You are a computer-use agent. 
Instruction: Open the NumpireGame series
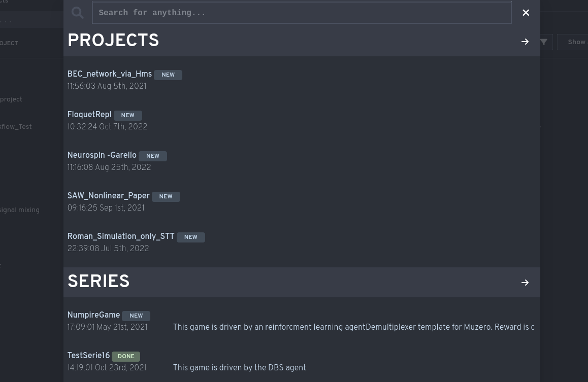(93, 316)
